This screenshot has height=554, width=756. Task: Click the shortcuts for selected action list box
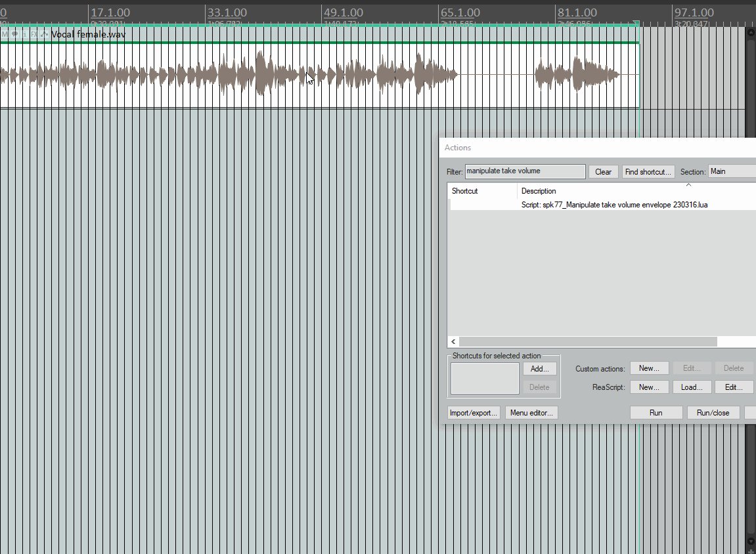485,378
